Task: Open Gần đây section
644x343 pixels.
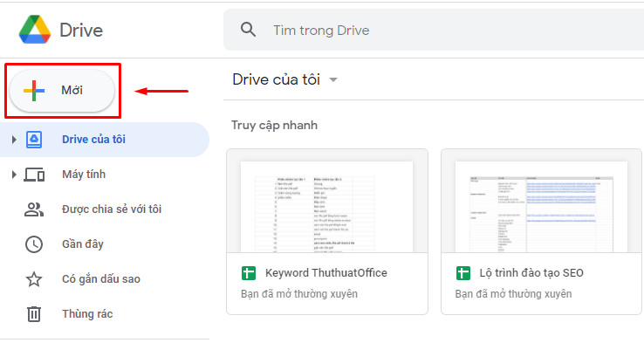Action: [105, 244]
